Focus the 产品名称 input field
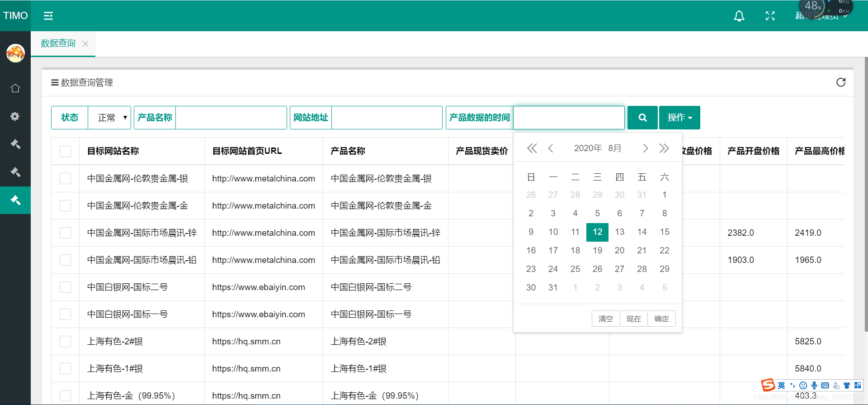This screenshot has height=405, width=868. coord(231,118)
